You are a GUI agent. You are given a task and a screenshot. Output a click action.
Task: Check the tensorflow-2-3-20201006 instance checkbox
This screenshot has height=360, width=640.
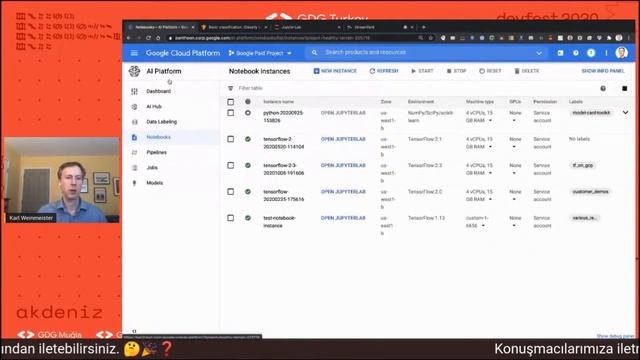pyautogui.click(x=231, y=165)
